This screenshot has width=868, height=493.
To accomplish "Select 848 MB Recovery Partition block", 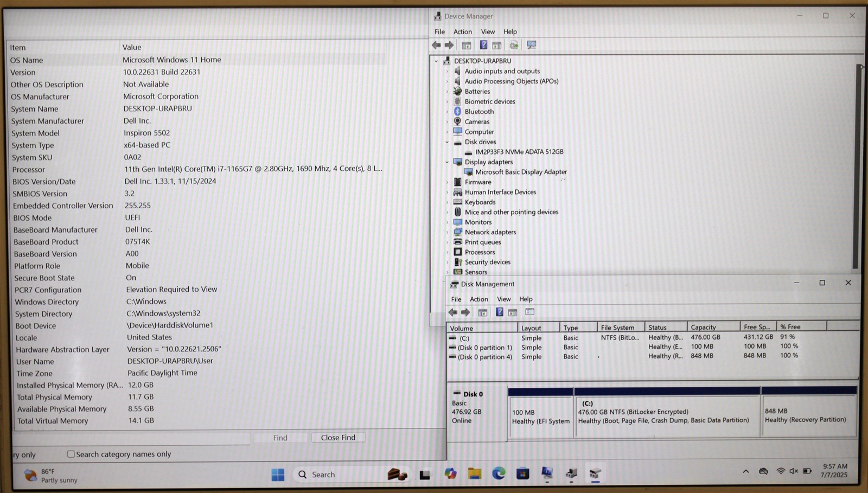I will [809, 415].
